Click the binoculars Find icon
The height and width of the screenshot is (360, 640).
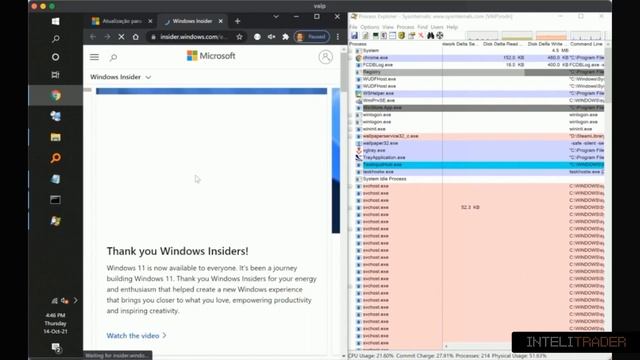tap(431, 36)
